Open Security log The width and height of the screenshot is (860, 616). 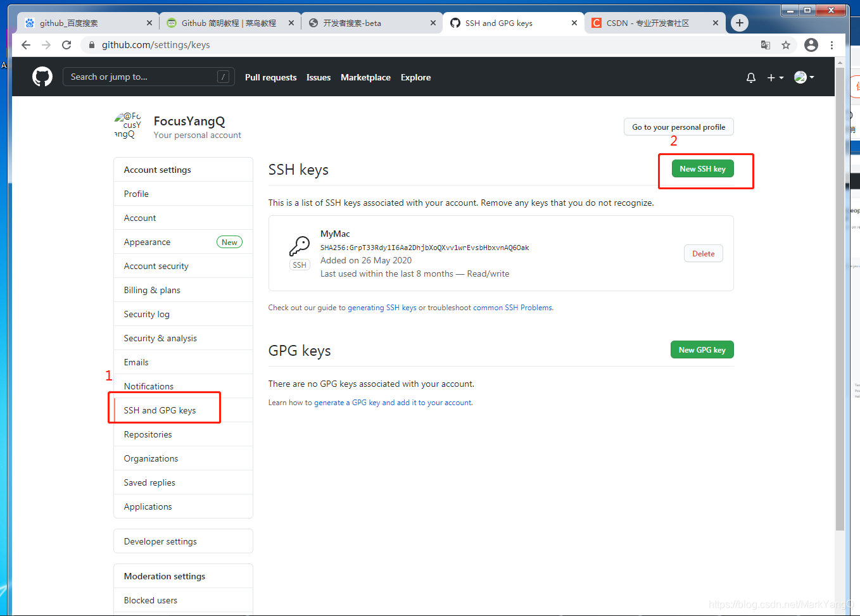183,314
